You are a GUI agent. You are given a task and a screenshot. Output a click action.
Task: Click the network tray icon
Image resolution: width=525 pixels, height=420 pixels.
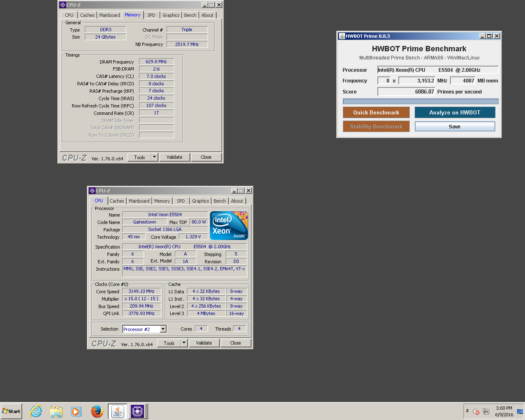pyautogui.click(x=486, y=411)
